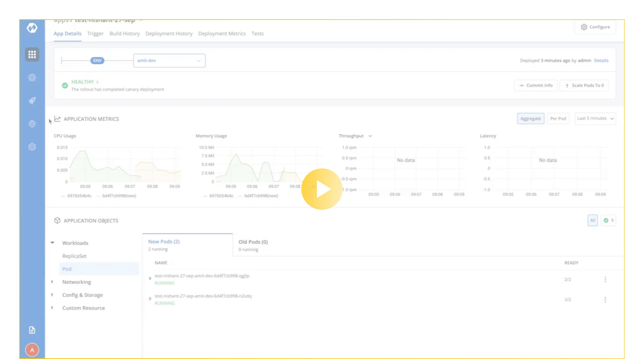Switch metrics to Per Pod view

click(558, 118)
